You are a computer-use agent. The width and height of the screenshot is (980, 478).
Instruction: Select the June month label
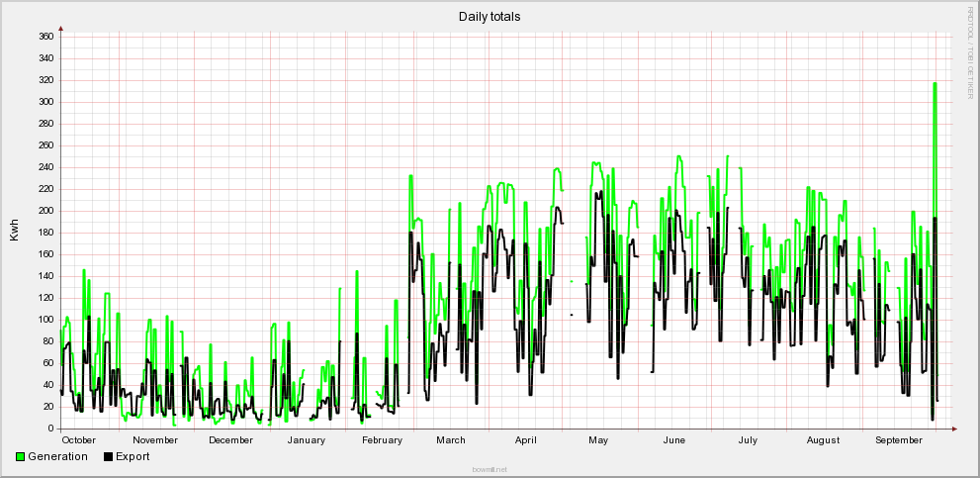[674, 440]
